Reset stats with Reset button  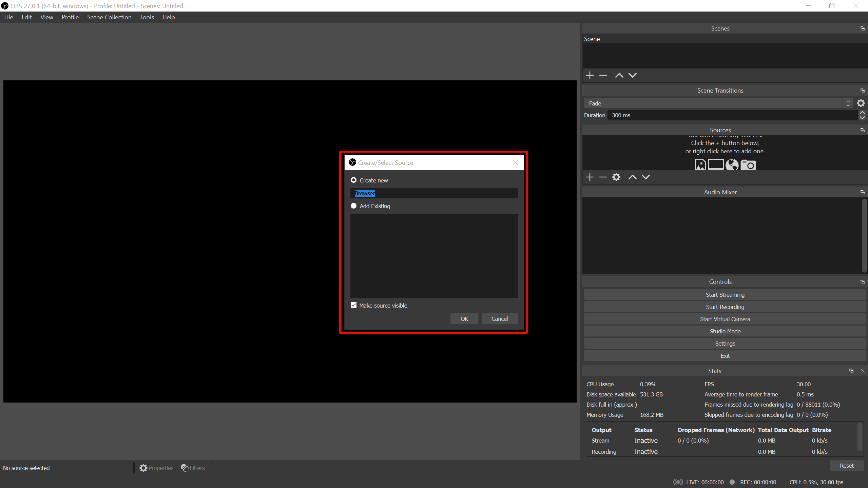click(847, 466)
